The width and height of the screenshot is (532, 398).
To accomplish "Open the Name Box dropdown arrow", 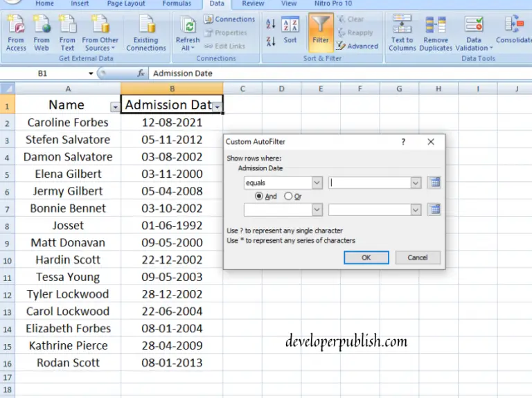I will click(91, 73).
